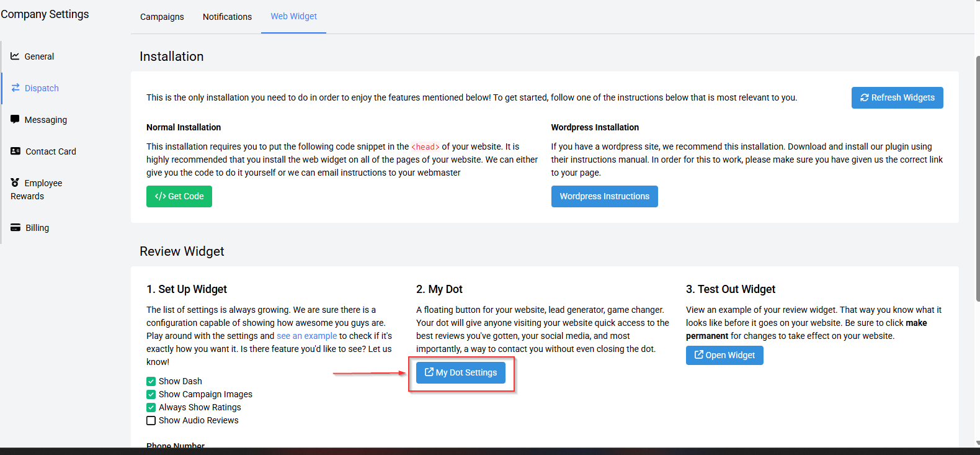980x455 pixels.
Task: Click the Refresh Widgets button
Action: point(897,97)
